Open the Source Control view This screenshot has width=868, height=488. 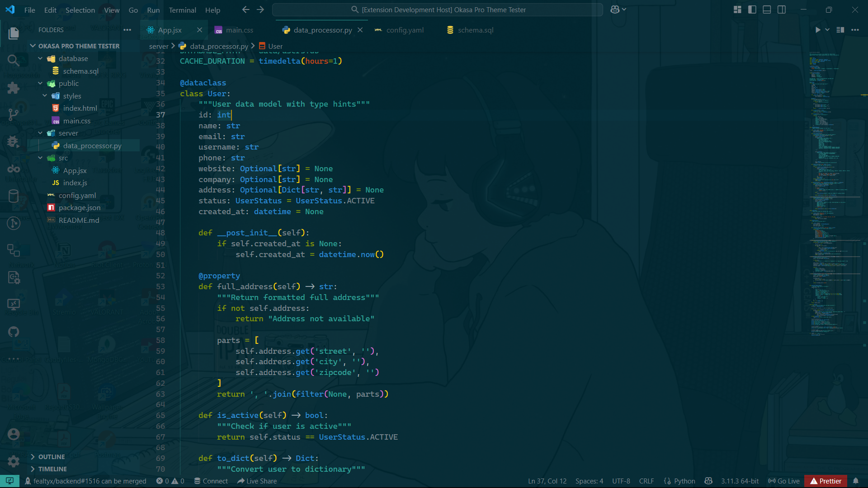pyautogui.click(x=14, y=115)
